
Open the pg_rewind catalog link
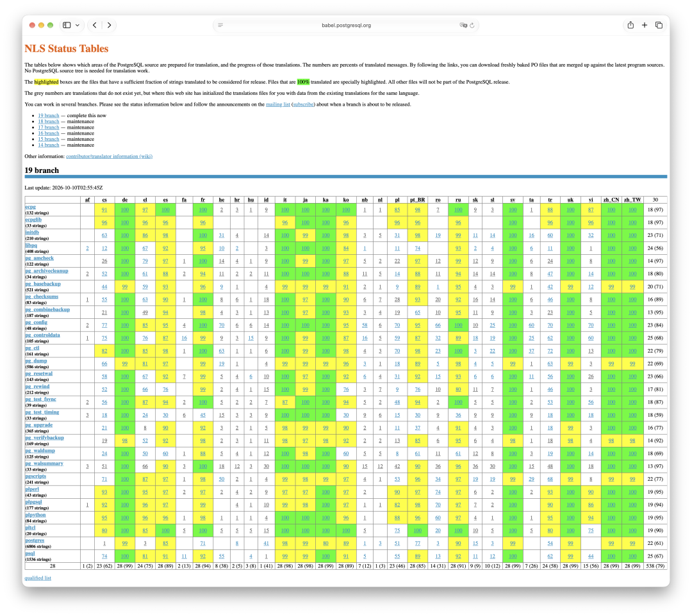[x=38, y=386]
